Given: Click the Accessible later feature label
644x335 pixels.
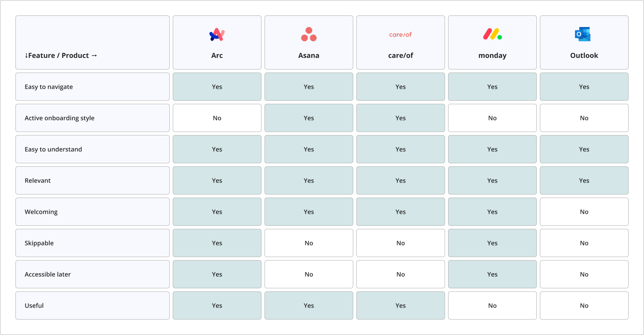Looking at the screenshot, I should click(48, 274).
